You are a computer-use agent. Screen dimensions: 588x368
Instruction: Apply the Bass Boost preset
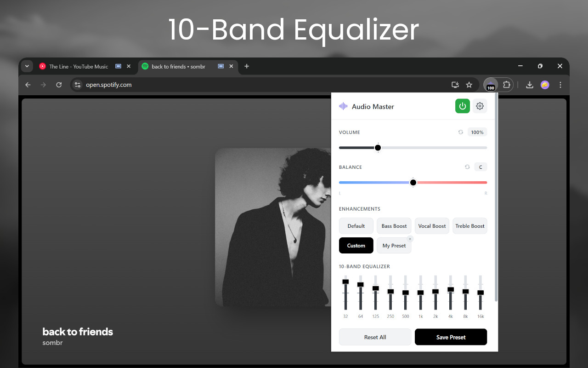point(394,225)
